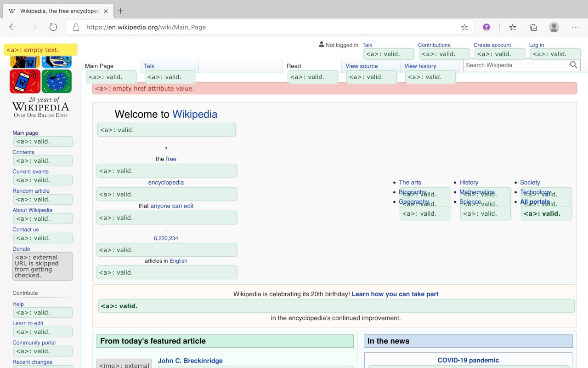Open the browser Settings and more menu
Screen dimensions: 588x368
575,27
